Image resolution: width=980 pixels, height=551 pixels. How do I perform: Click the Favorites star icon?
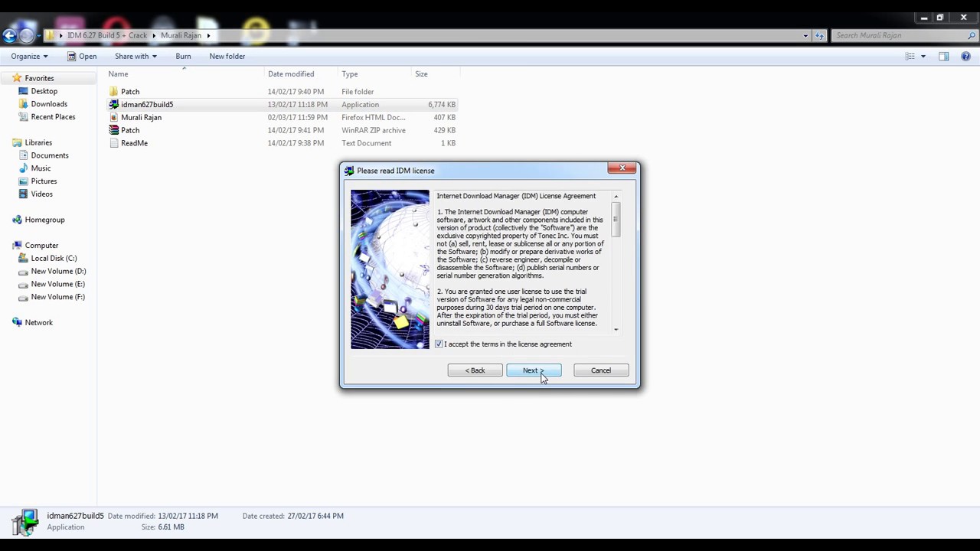[17, 78]
